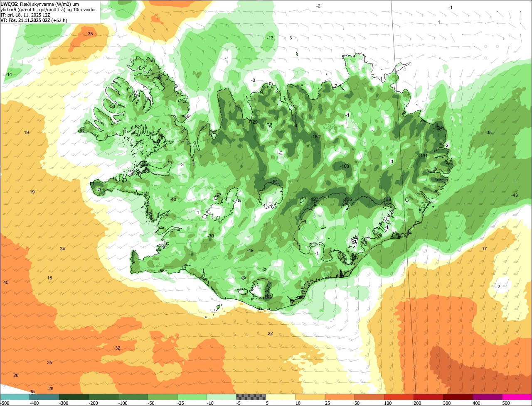
Task: Click the '24' value west of Reykjanes
Action: [62, 249]
